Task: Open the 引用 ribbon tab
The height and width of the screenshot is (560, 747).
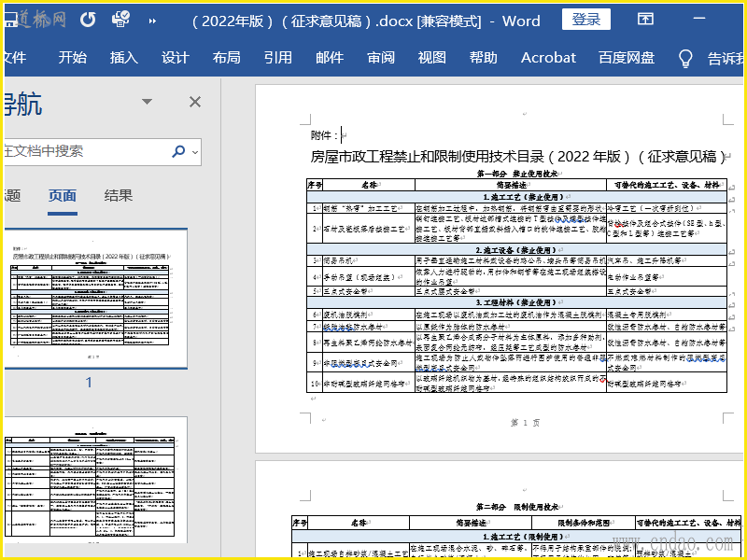Action: 278,58
